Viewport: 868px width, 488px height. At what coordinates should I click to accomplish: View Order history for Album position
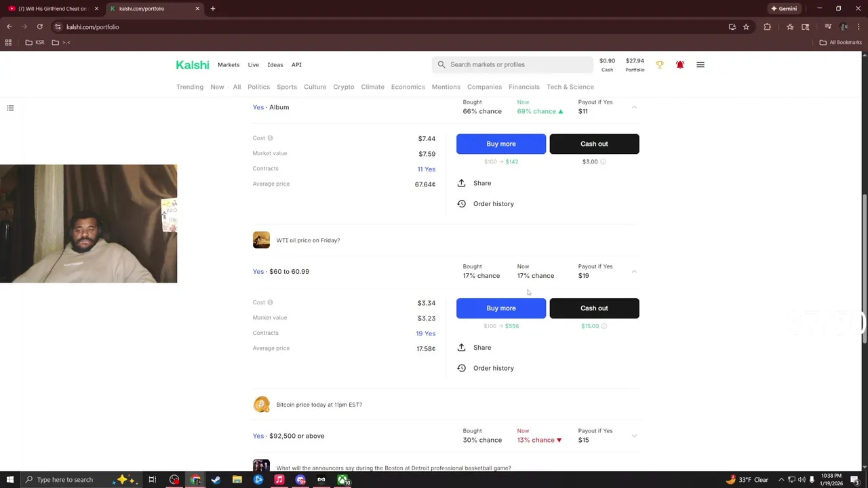tap(486, 204)
